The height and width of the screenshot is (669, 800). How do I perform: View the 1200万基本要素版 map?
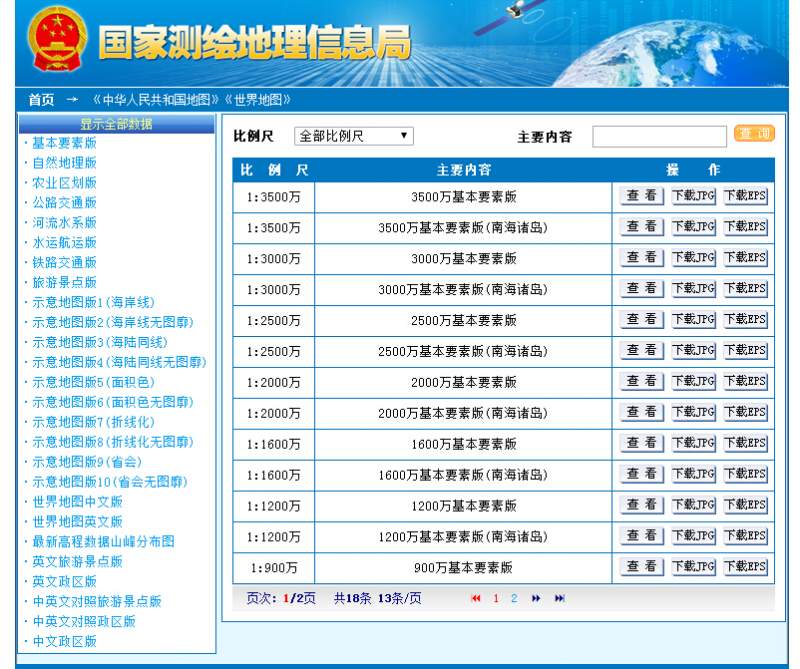click(642, 505)
